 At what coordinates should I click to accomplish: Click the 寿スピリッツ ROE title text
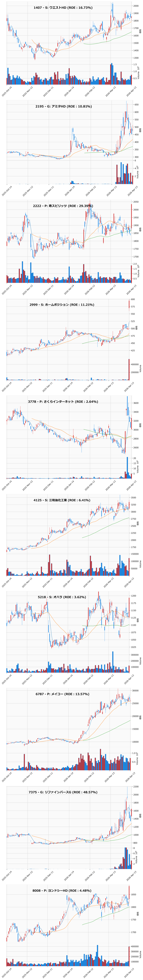pos(63,206)
